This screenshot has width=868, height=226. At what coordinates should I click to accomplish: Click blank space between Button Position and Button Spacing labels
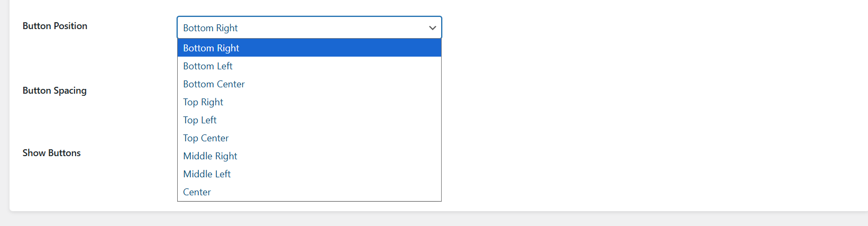55,58
